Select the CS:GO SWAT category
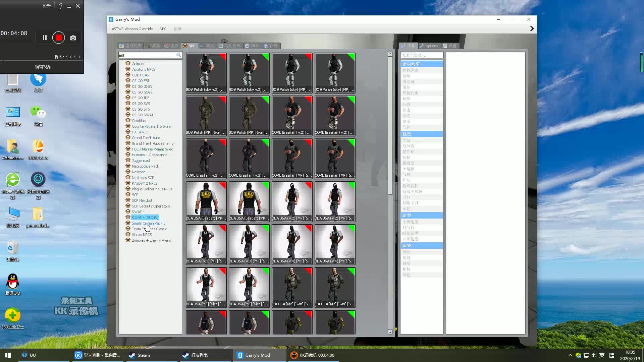 pos(142,115)
